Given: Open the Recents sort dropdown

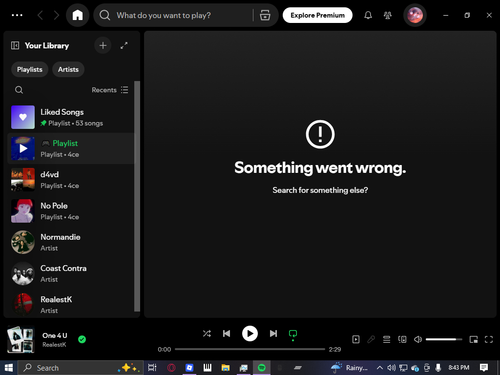Looking at the screenshot, I should (x=110, y=90).
